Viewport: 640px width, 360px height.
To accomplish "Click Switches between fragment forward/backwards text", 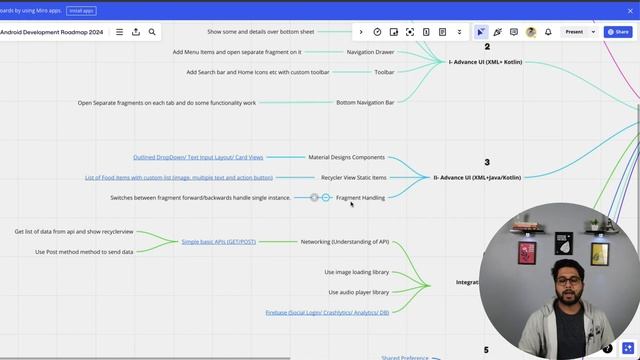I will pos(200,198).
